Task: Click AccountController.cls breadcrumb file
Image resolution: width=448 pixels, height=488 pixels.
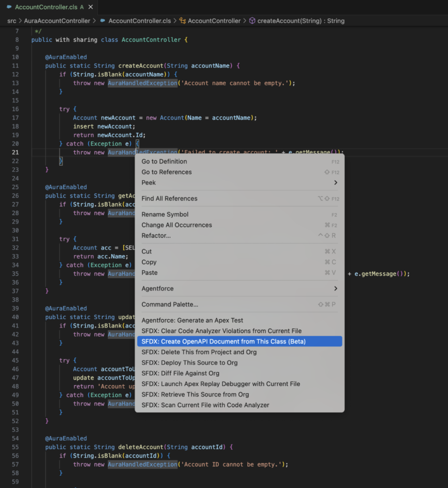Action: (x=139, y=21)
